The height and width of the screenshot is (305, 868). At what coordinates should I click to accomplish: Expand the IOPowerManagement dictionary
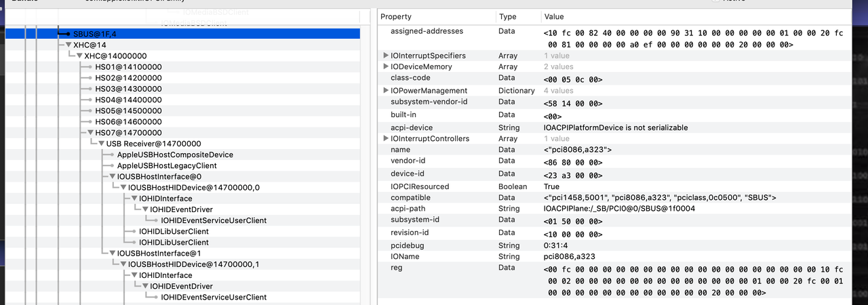(386, 91)
